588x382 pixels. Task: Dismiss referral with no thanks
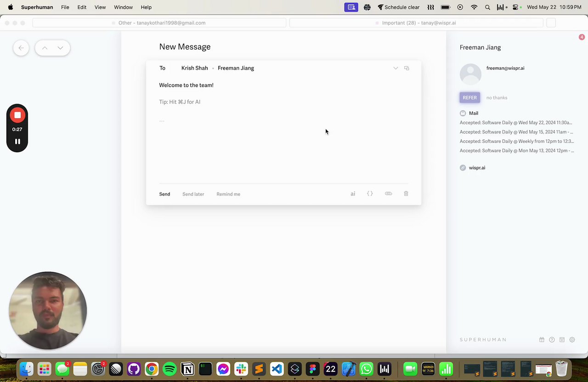497,97
